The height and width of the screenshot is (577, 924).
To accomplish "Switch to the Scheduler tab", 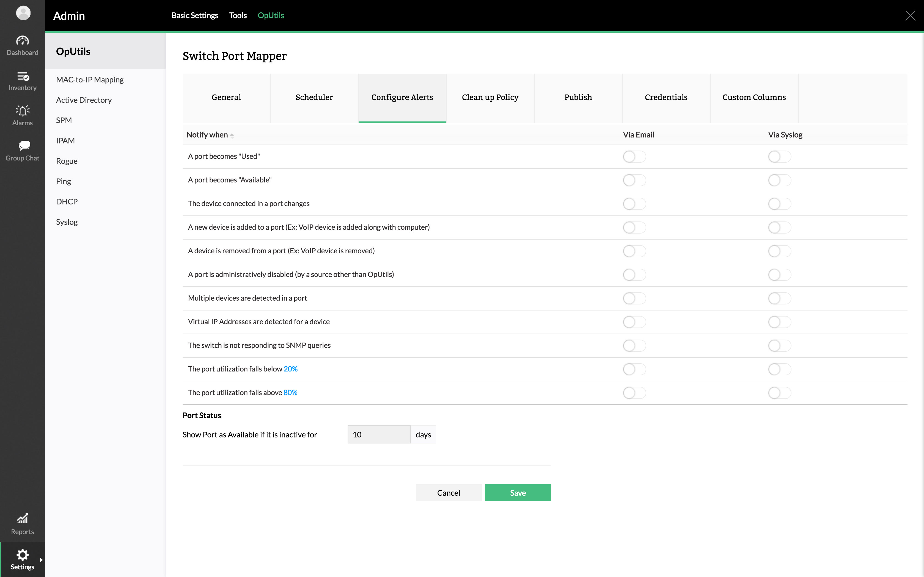I will [314, 97].
